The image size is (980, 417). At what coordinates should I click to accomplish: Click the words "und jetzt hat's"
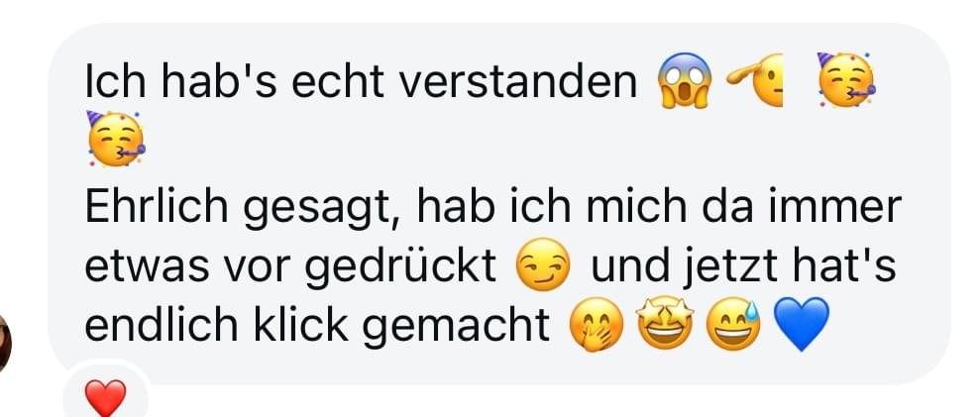click(744, 266)
